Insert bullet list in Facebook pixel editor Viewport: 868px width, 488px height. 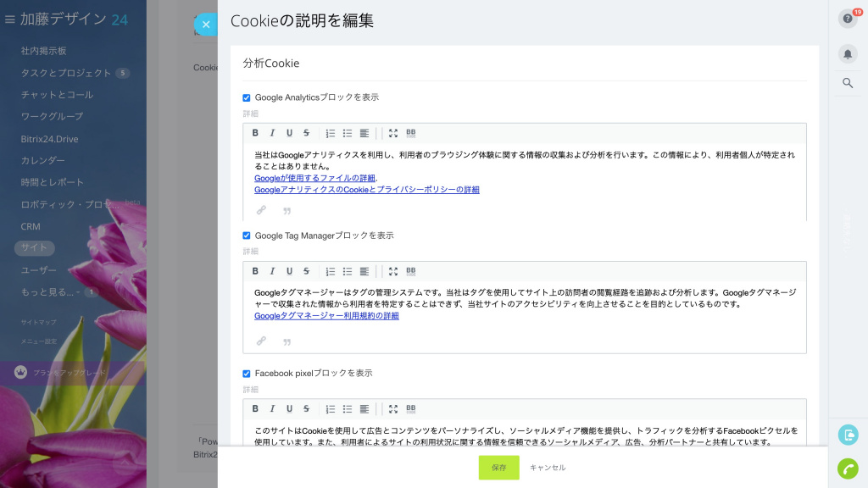point(347,409)
